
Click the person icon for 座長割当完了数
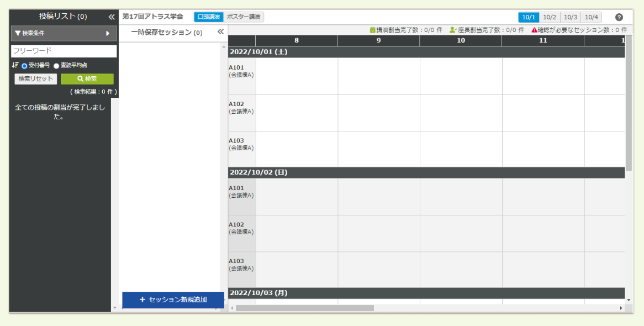tap(453, 30)
